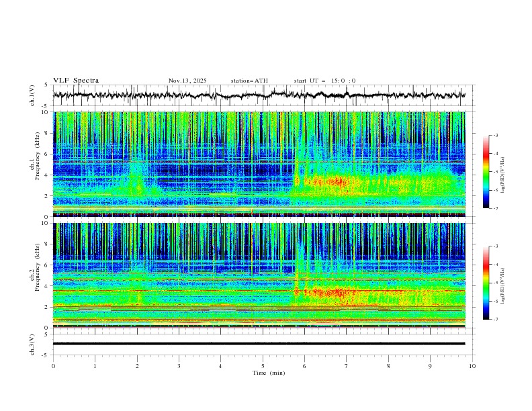The width and height of the screenshot is (532, 411).
Task: Click the "ch.3(V)" axis label
Action: pyautogui.click(x=32, y=345)
